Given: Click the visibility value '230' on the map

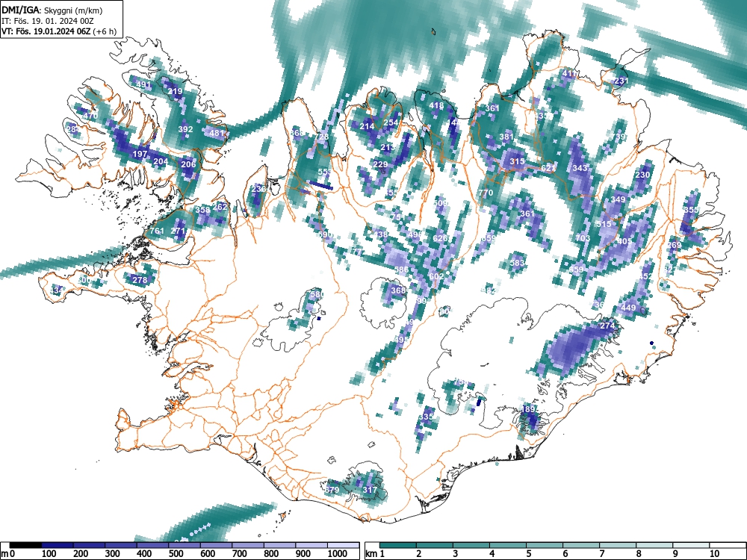Looking at the screenshot, I should (x=642, y=175).
